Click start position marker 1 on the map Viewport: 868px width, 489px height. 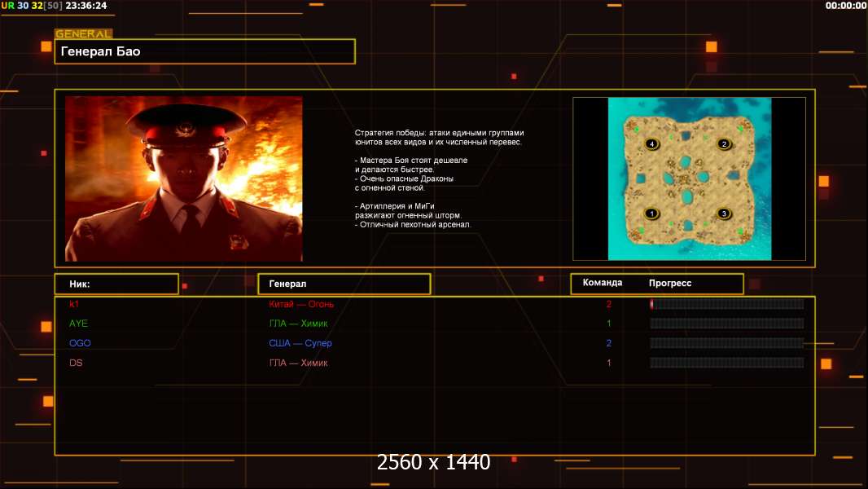tap(652, 214)
